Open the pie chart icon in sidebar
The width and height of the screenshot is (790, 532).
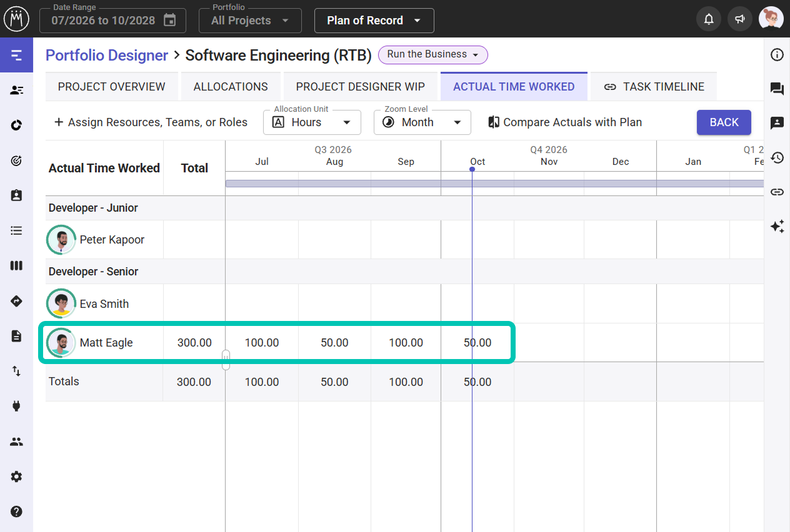(16, 126)
